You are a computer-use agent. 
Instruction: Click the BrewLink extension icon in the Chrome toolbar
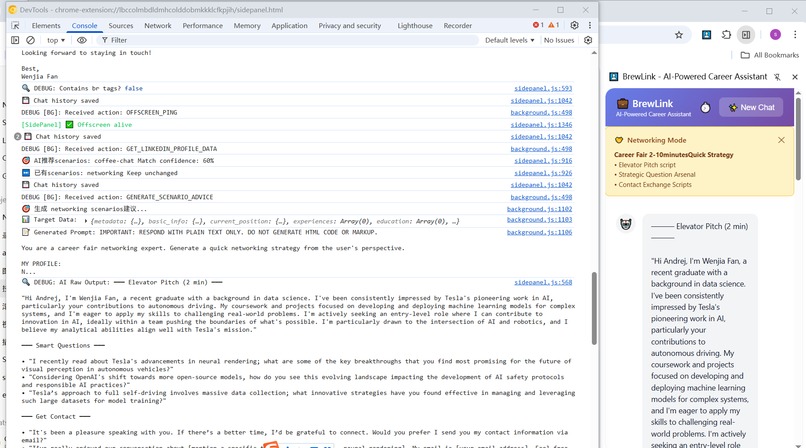click(707, 35)
